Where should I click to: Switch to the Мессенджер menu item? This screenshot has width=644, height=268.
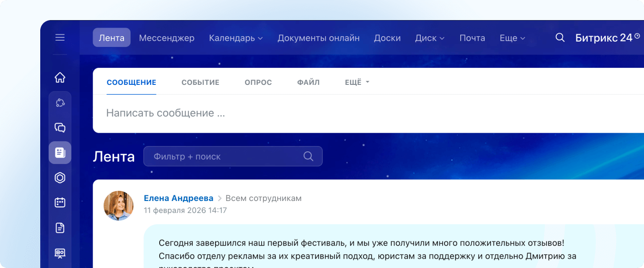(x=166, y=38)
